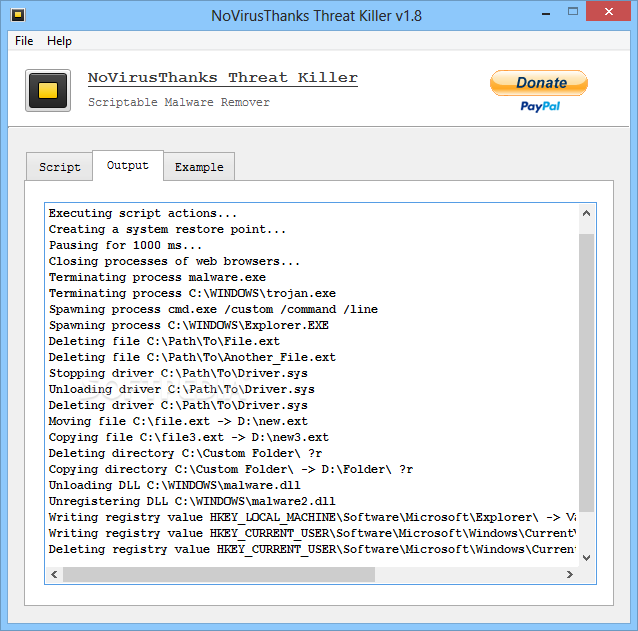This screenshot has width=638, height=631.
Task: Click 'Terminating process malware.exe' line
Action: [x=157, y=277]
